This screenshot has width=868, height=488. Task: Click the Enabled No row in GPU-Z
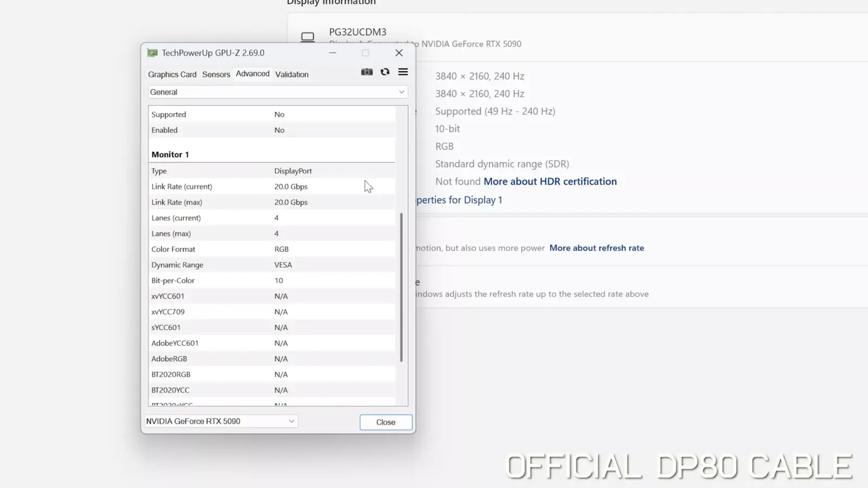[272, 130]
